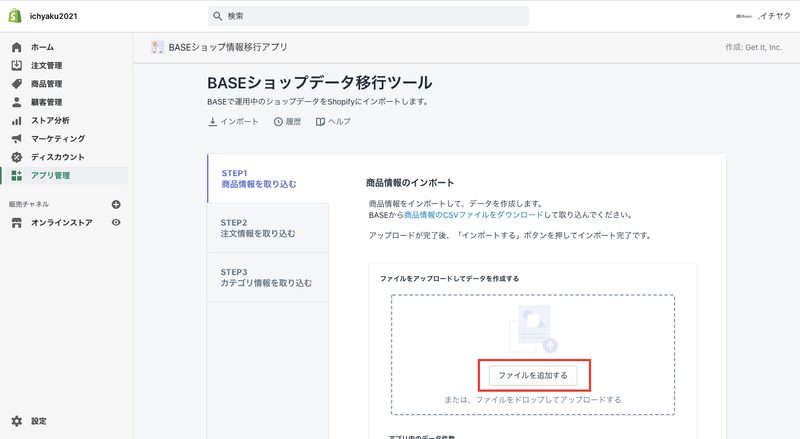Click the 履歴 text link
The width and height of the screenshot is (800, 439).
click(x=293, y=122)
